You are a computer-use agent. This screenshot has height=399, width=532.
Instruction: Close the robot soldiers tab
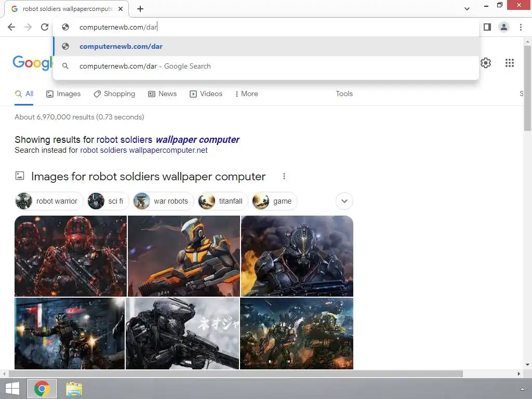tap(121, 9)
